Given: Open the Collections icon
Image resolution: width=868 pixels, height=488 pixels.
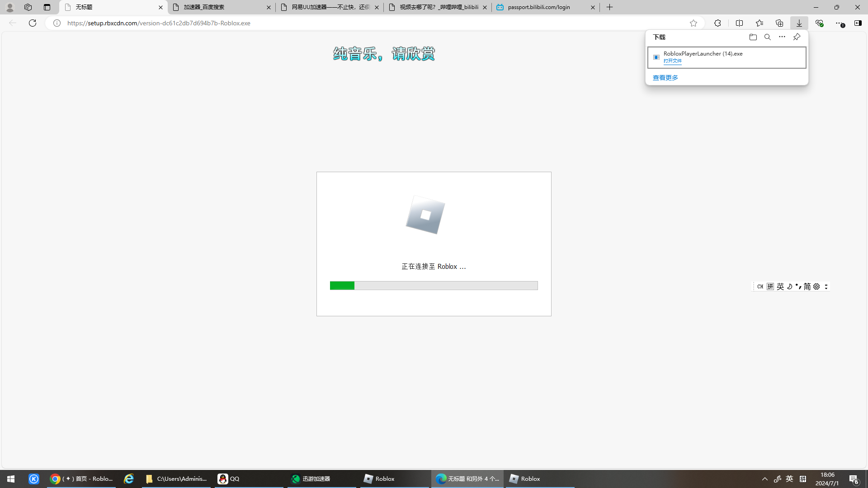Looking at the screenshot, I should pos(779,23).
